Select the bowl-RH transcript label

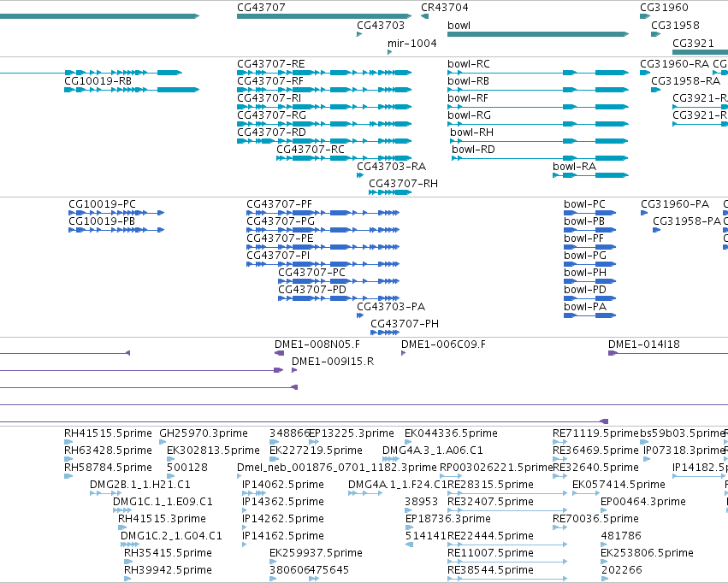(x=471, y=132)
